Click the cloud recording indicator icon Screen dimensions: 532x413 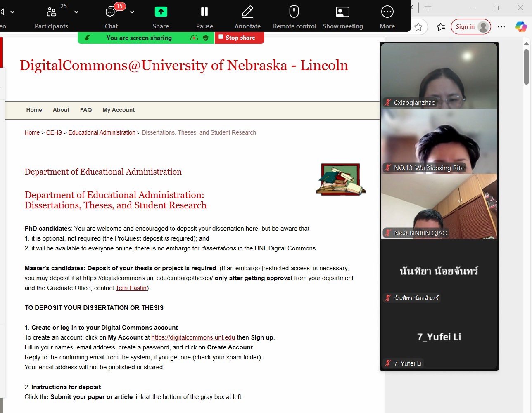194,38
